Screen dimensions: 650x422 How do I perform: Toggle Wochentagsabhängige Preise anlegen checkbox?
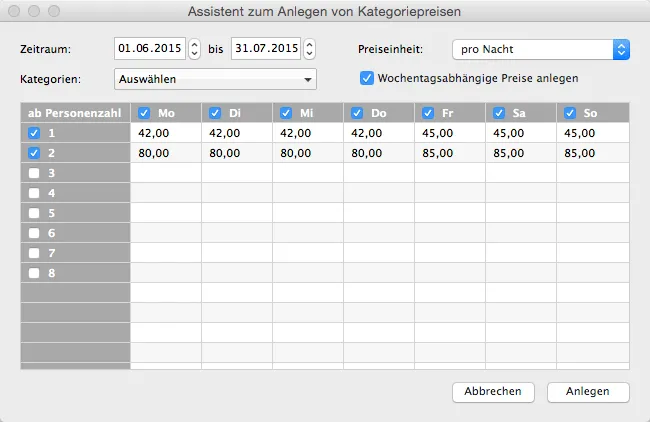pyautogui.click(x=366, y=78)
